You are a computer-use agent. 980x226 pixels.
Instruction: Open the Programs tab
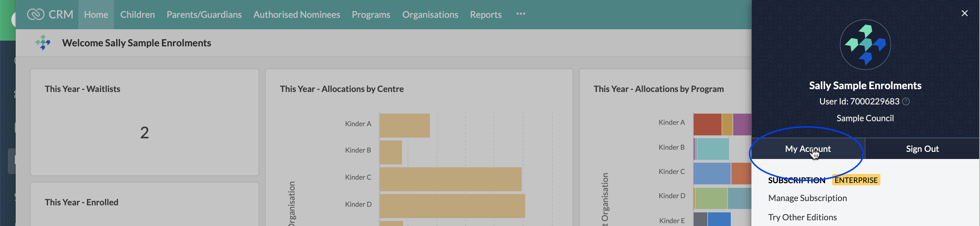tap(371, 15)
